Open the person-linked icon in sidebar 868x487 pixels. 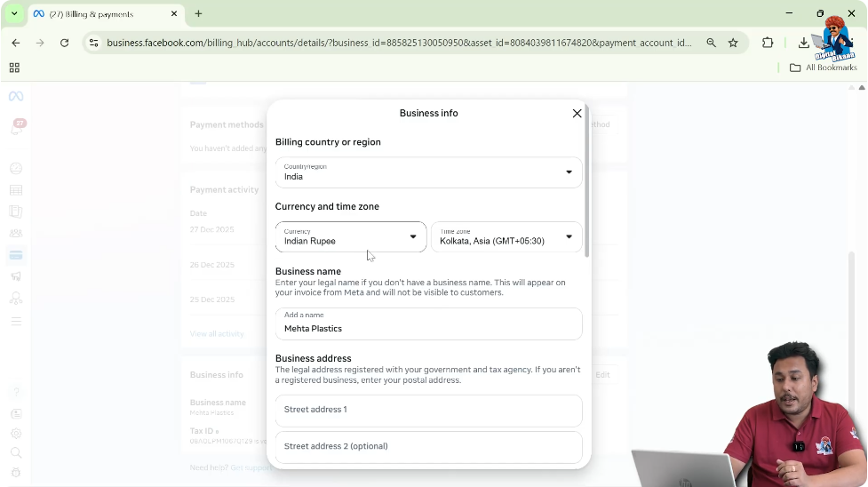pyautogui.click(x=16, y=299)
